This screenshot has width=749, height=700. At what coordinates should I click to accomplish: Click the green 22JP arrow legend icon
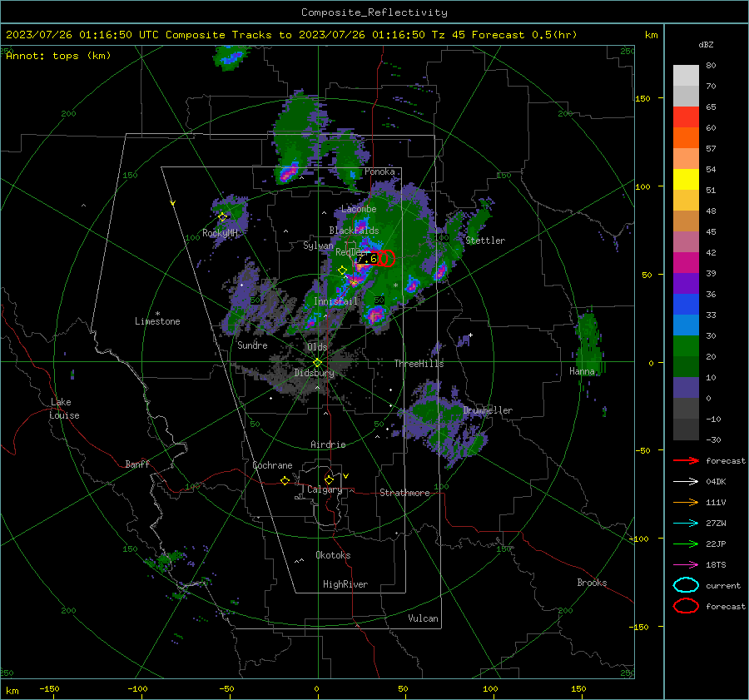[x=686, y=544]
